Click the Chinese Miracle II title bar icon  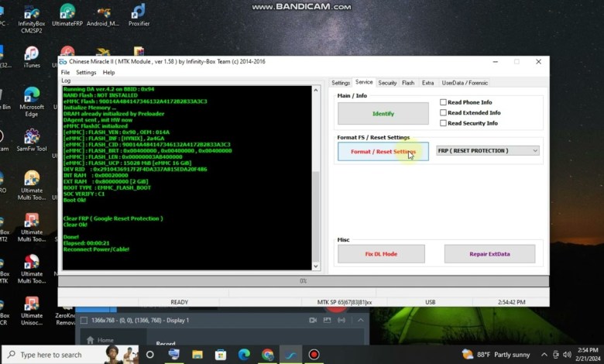(x=63, y=62)
